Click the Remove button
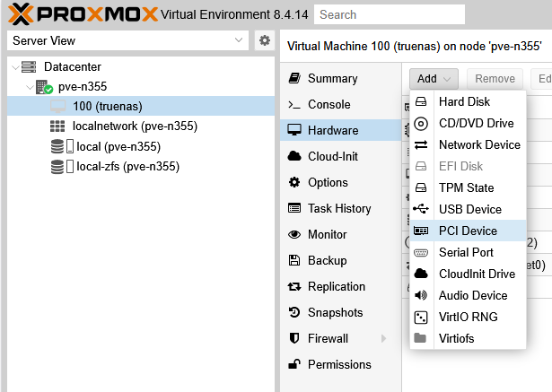 (x=495, y=79)
